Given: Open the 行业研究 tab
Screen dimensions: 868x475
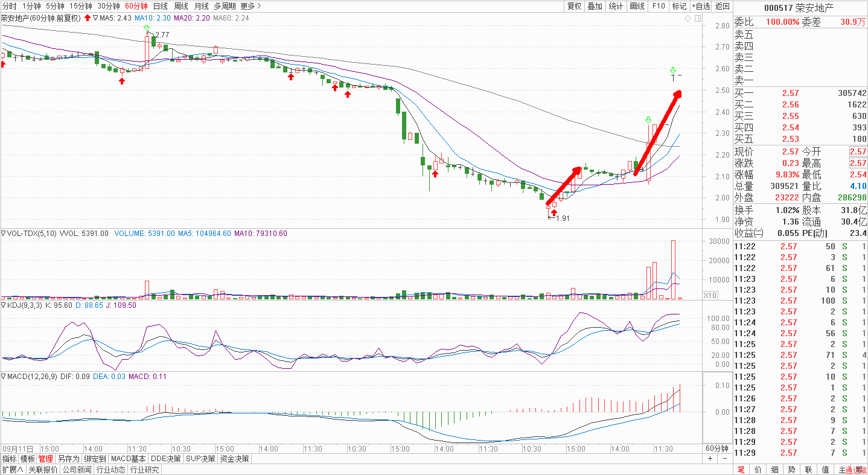Looking at the screenshot, I should [x=145, y=470].
